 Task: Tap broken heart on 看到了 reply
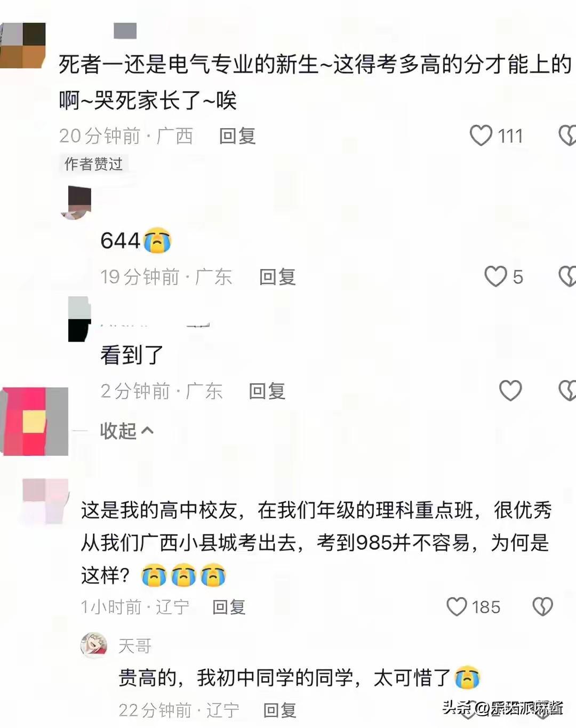click(567, 391)
